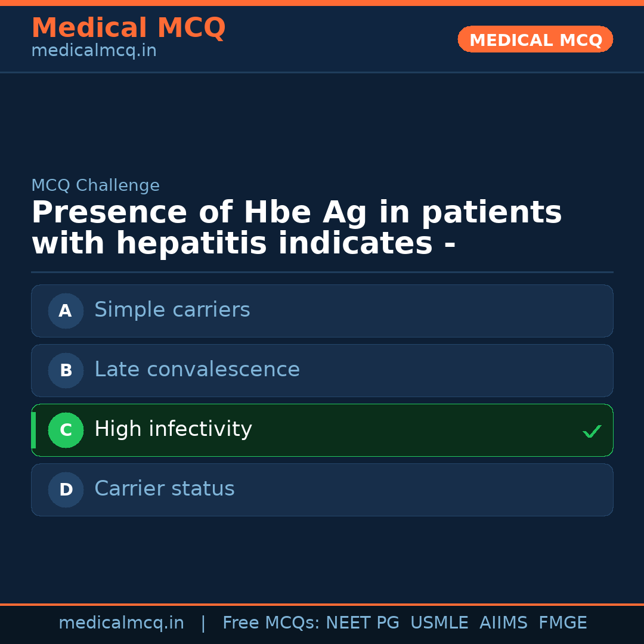The width and height of the screenshot is (644, 644).
Task: Click the circular C letter badge
Action: 66,430
